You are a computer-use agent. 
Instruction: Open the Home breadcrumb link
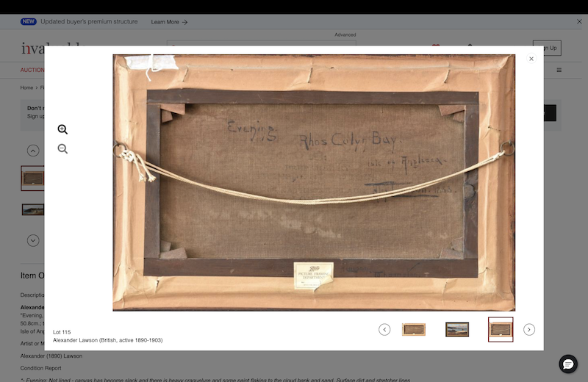point(26,87)
